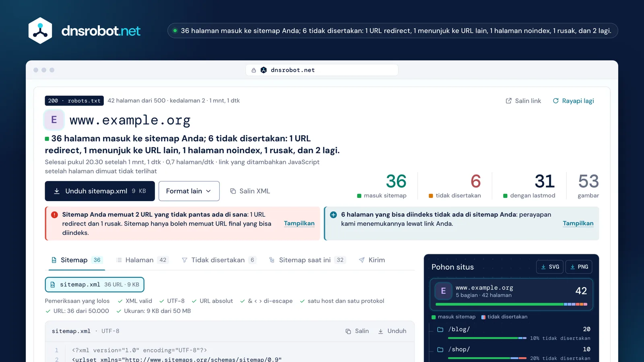The image size is (644, 362).
Task: Click the 36 masuk sitemap stat
Action: [382, 186]
